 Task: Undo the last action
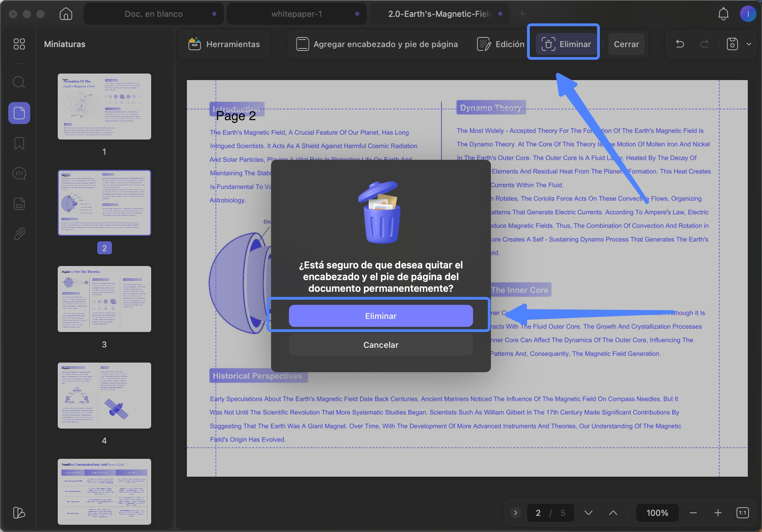[x=680, y=44]
